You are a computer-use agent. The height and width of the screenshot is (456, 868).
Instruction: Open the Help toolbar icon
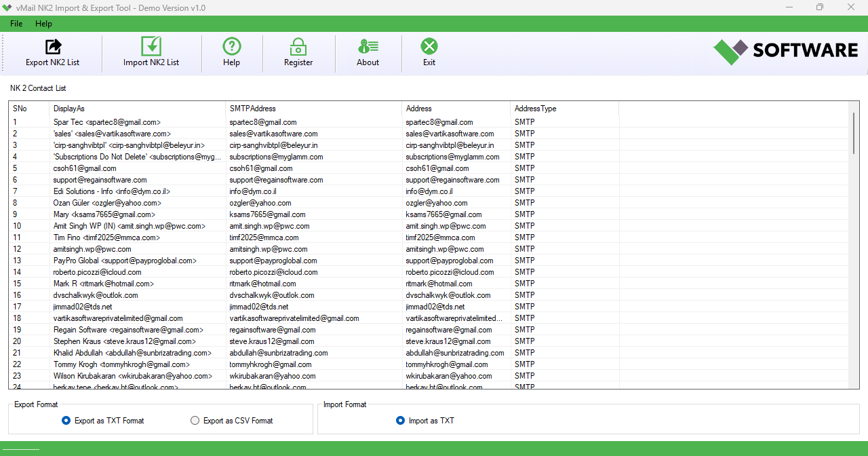(231, 47)
